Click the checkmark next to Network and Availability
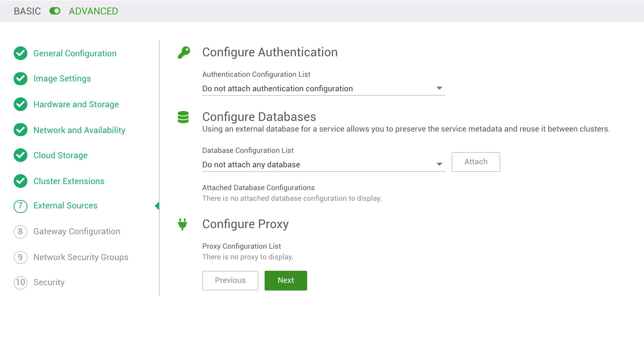Screen dimensions: 644x362 (x=20, y=130)
